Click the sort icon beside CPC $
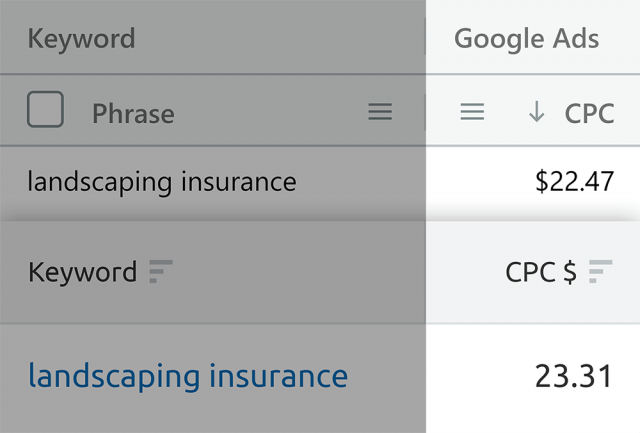The image size is (640, 433). pyautogui.click(x=600, y=271)
